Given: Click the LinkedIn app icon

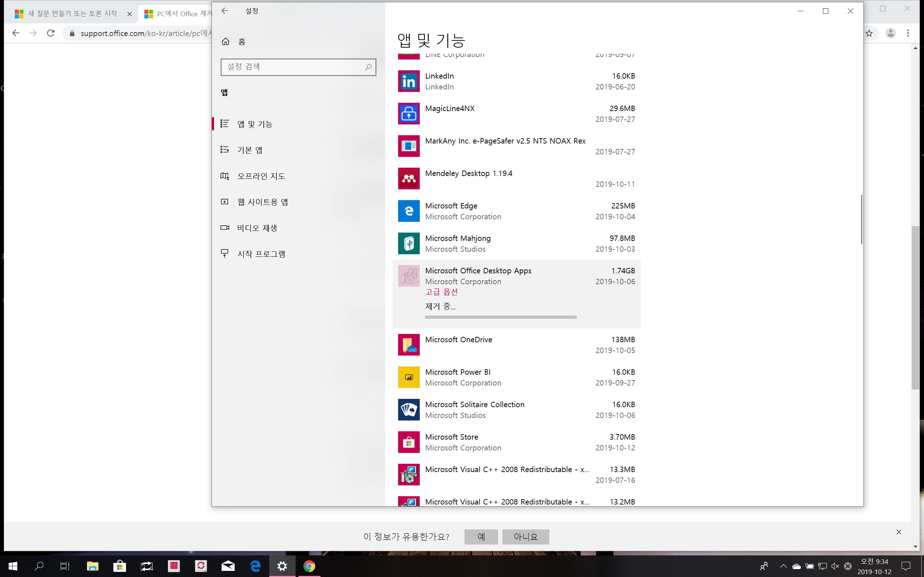Looking at the screenshot, I should coord(409,81).
